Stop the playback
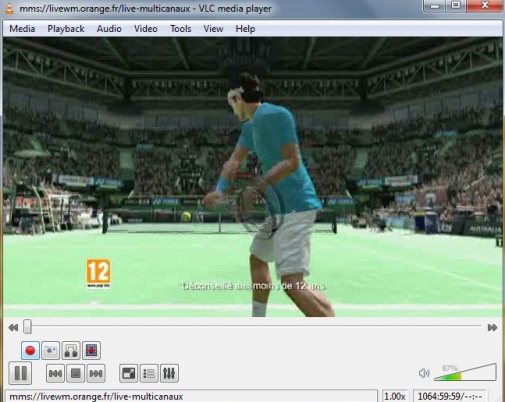This screenshot has width=505, height=402. (76, 373)
